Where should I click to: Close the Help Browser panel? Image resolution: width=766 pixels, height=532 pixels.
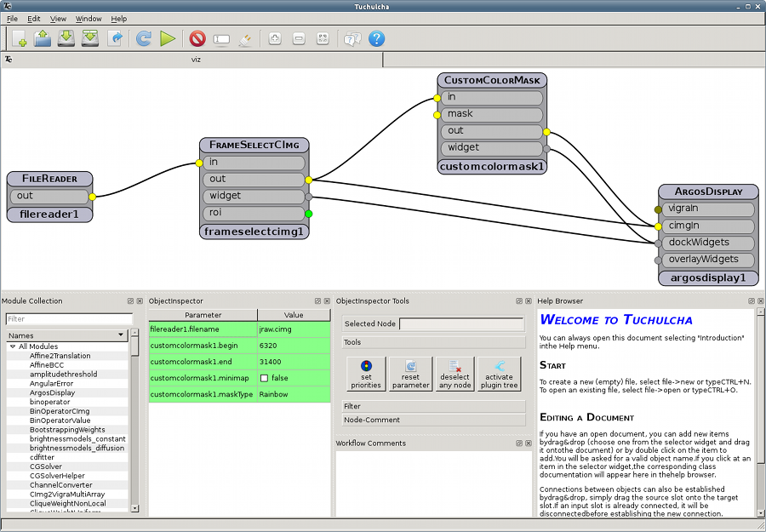point(761,301)
